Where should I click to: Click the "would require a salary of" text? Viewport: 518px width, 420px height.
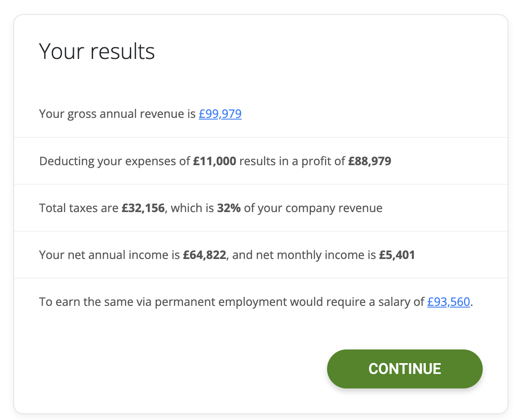(357, 302)
